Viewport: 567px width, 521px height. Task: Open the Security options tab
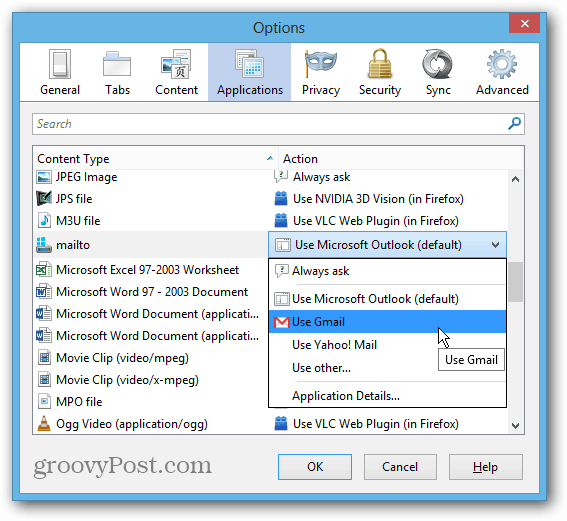[380, 72]
